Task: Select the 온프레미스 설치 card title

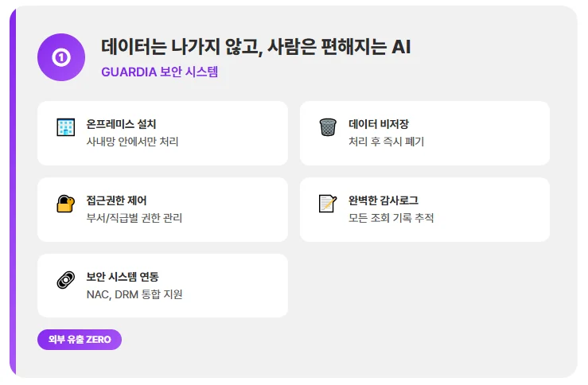Action: pyautogui.click(x=122, y=124)
